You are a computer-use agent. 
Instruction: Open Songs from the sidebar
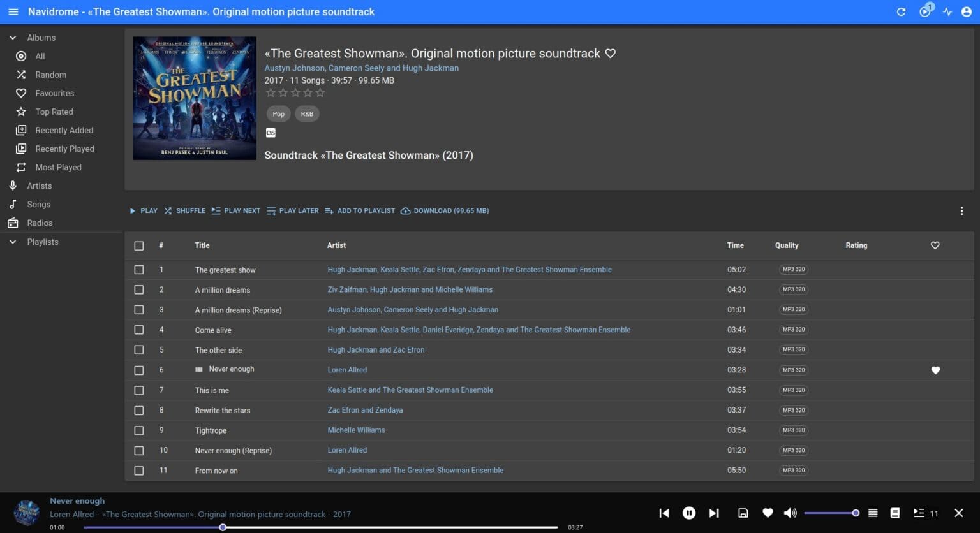coord(38,204)
